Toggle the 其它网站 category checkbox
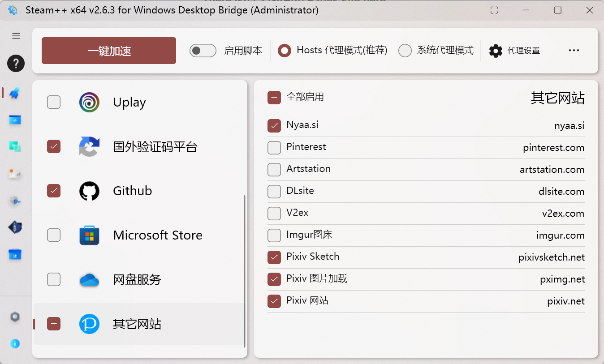The image size is (604, 364). (x=54, y=323)
